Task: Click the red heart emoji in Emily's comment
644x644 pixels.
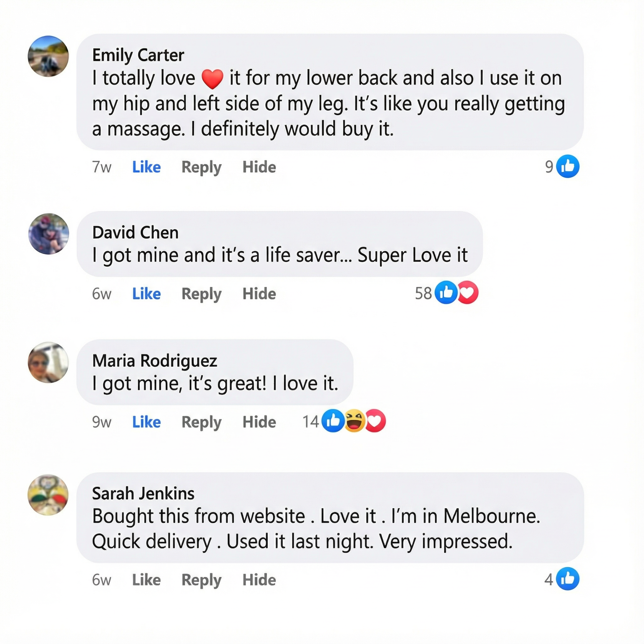Action: pyautogui.click(x=212, y=79)
